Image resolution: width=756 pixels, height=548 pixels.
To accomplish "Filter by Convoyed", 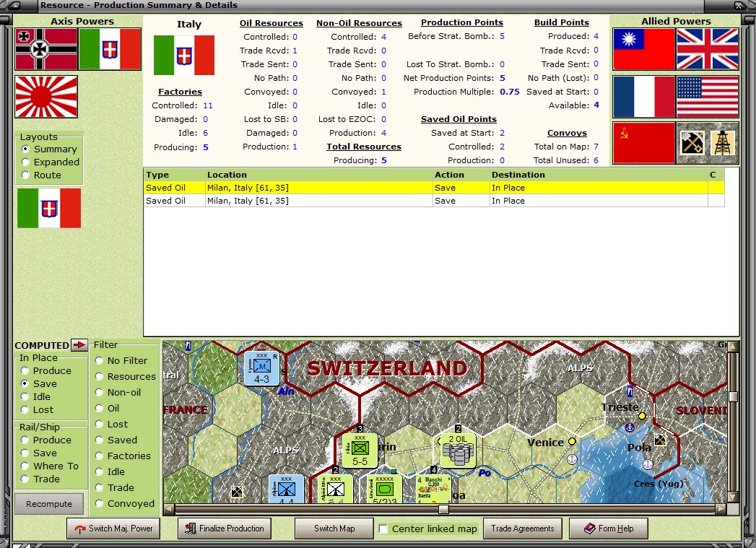I will [x=124, y=504].
